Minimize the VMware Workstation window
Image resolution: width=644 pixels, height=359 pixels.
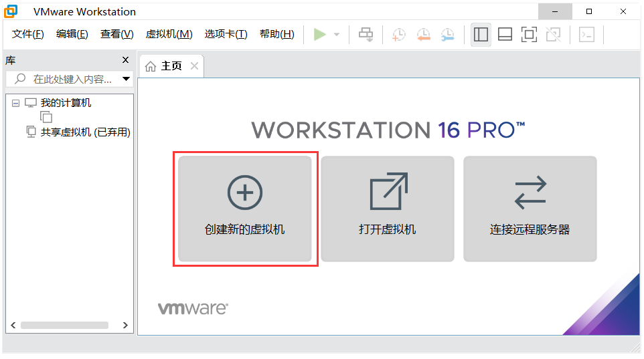click(x=555, y=11)
